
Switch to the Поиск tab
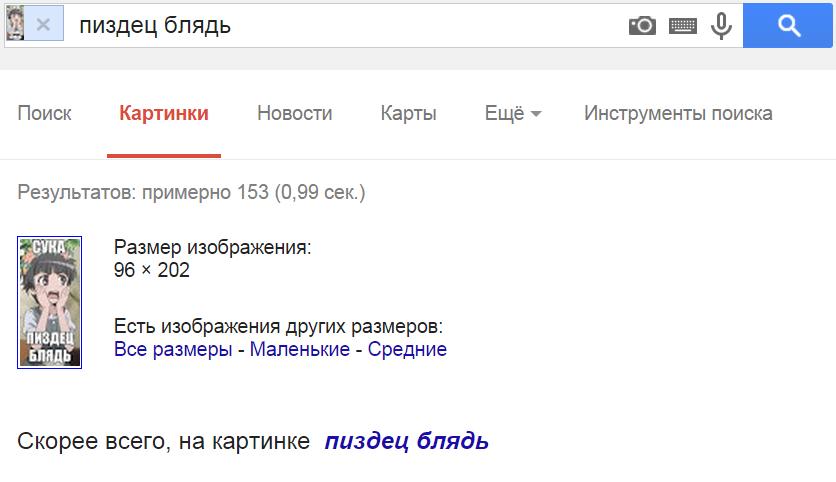(x=44, y=113)
